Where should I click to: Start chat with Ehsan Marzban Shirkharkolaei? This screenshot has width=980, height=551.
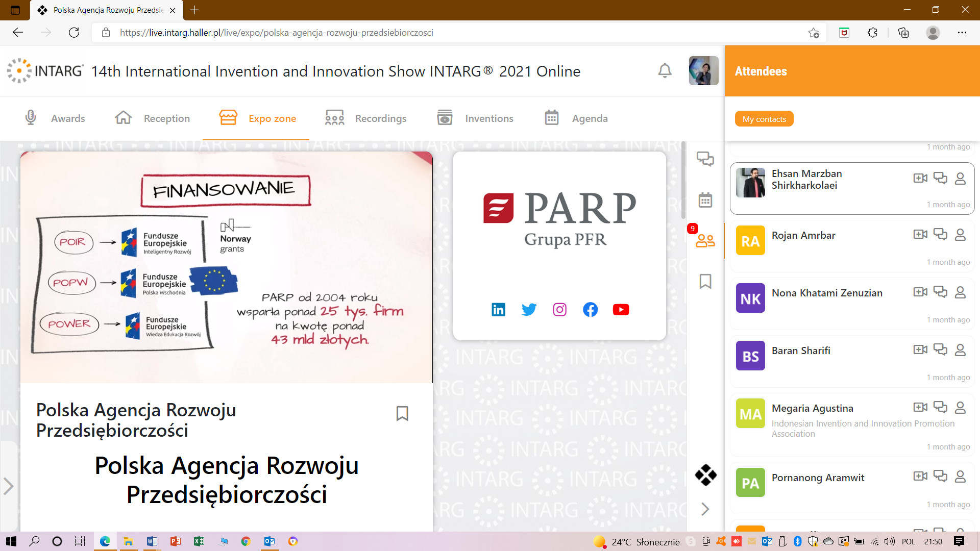[940, 178]
